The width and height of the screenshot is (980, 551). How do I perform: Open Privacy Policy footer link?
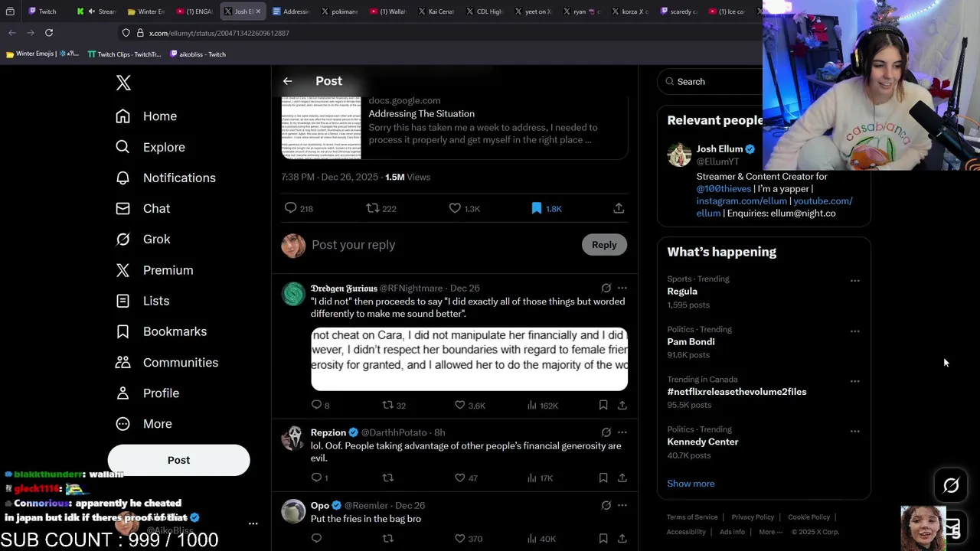tap(753, 517)
